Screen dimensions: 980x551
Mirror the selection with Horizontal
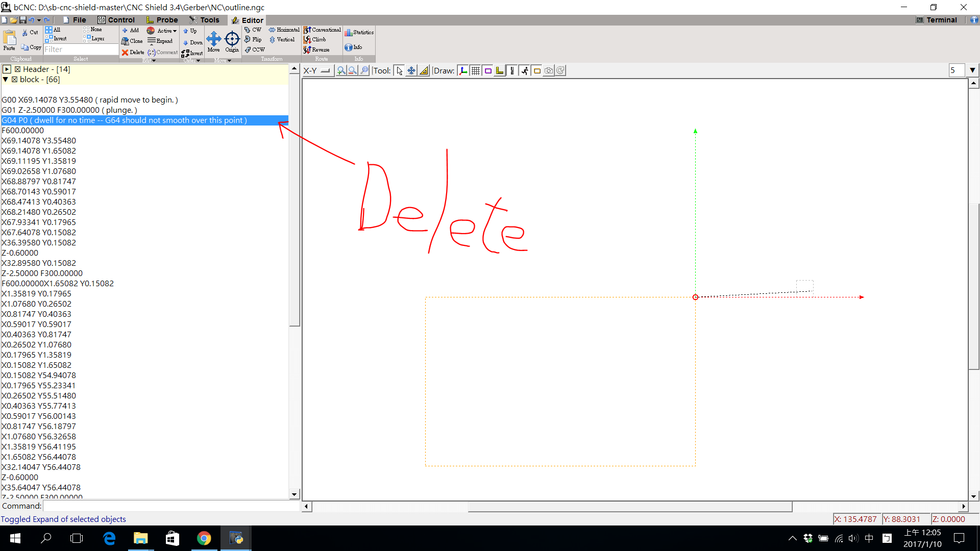(284, 30)
